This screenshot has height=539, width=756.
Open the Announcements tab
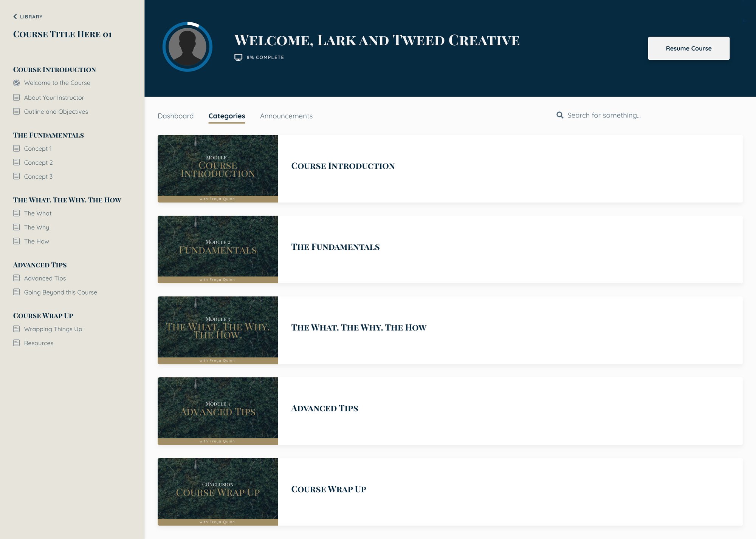(286, 116)
